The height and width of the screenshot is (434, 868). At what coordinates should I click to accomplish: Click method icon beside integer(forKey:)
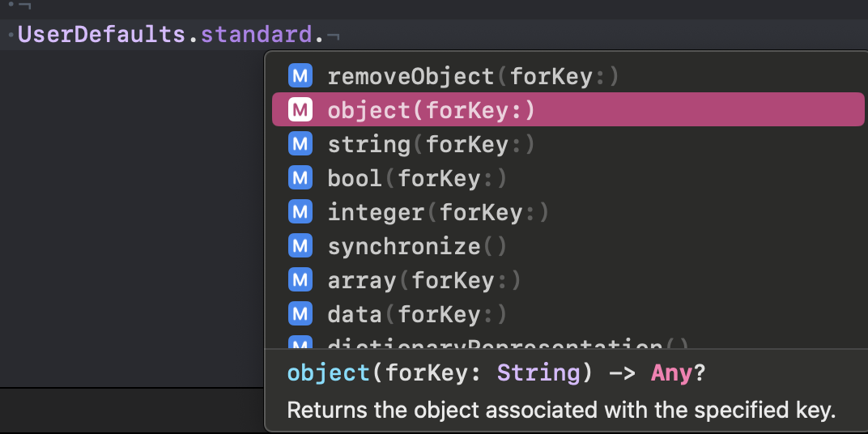click(300, 212)
